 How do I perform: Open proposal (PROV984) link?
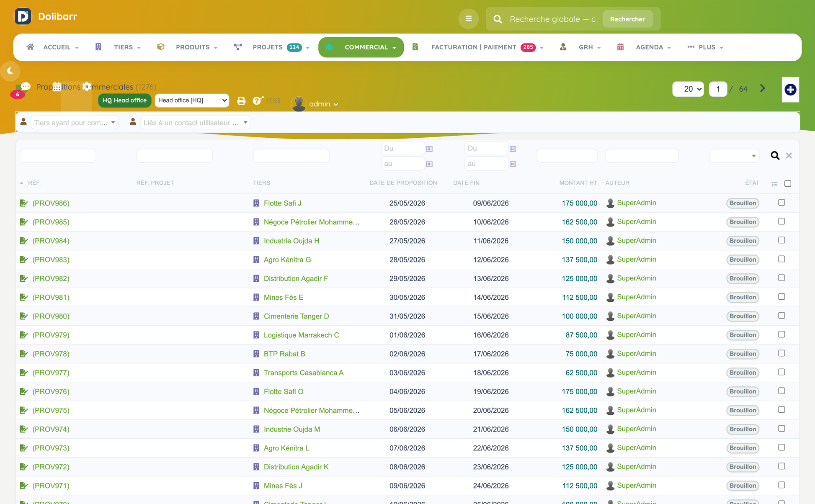click(x=51, y=241)
